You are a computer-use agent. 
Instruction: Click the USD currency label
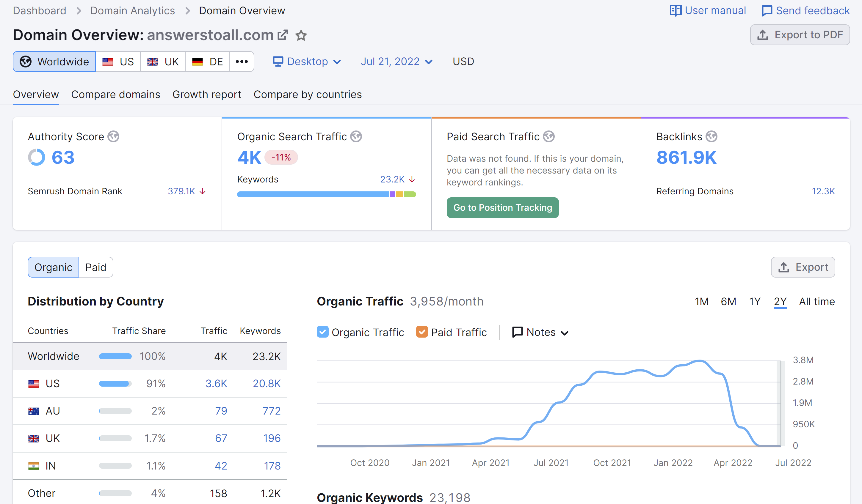click(x=463, y=62)
